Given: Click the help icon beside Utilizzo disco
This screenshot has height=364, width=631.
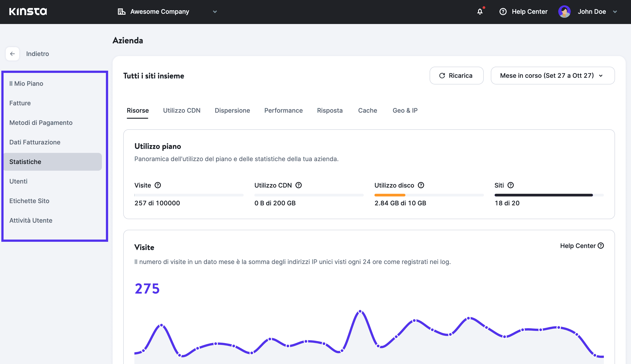Looking at the screenshot, I should click(421, 185).
